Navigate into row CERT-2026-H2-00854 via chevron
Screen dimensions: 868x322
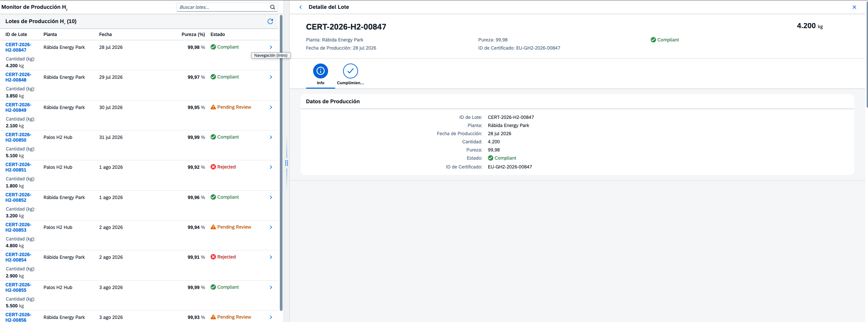tap(271, 257)
